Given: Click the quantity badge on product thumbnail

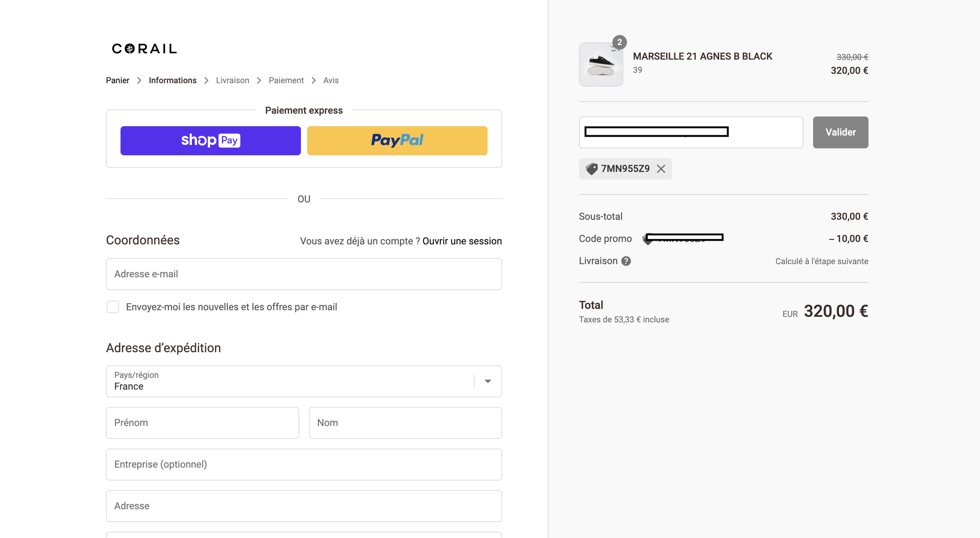Looking at the screenshot, I should [620, 42].
